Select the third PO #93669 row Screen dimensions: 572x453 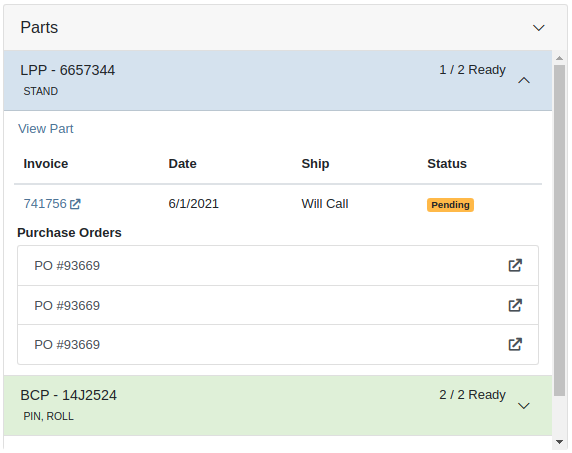pos(278,344)
